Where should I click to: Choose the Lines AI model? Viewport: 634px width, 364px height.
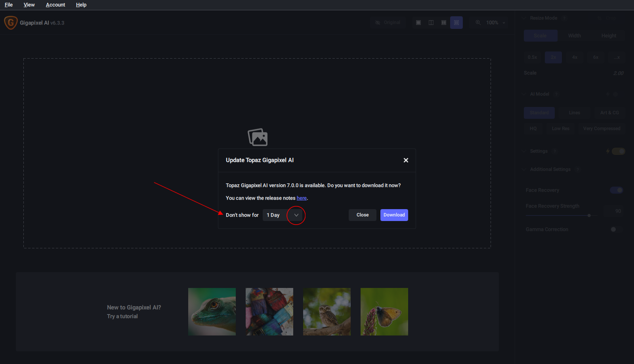pyautogui.click(x=575, y=113)
